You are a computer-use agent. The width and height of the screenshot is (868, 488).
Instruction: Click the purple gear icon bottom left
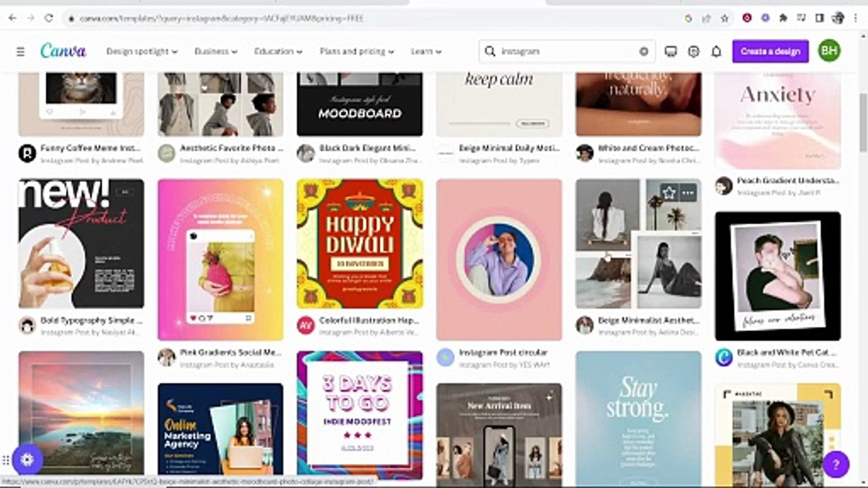[28, 460]
